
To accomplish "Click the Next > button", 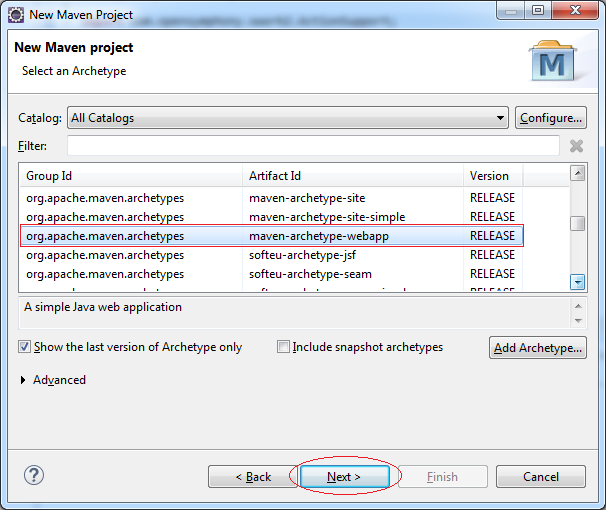I will coord(345,477).
